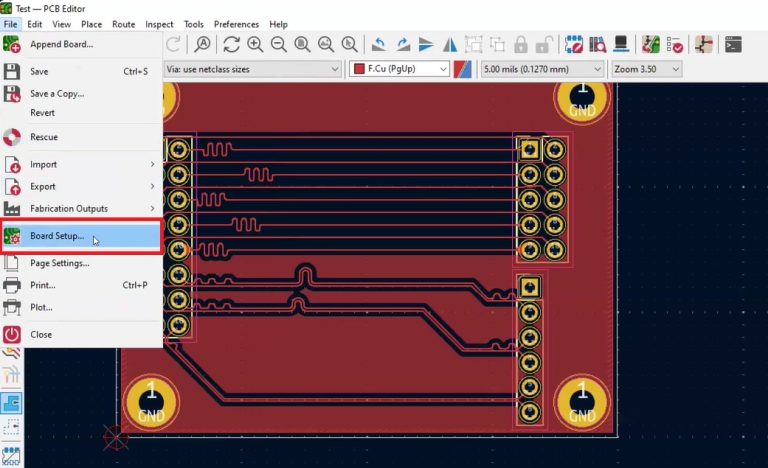Lock selected items padlock
Viewport: 768px width, 468px height.
(x=521, y=45)
